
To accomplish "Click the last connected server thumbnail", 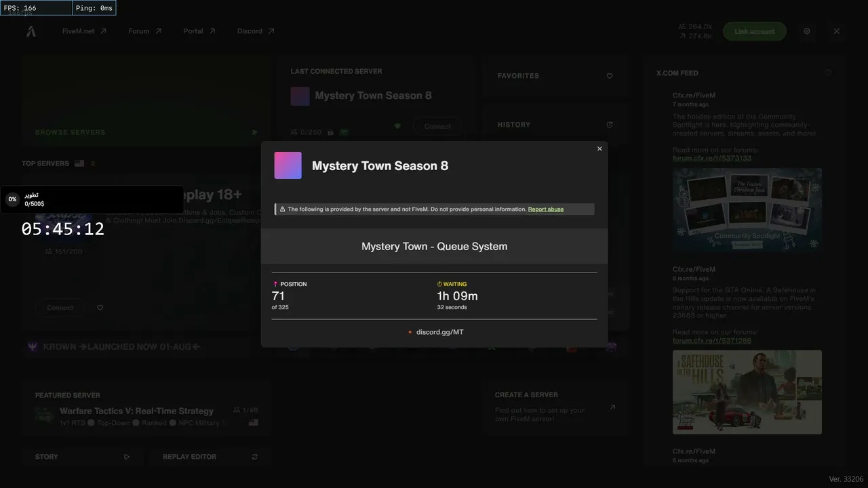I will (x=300, y=96).
